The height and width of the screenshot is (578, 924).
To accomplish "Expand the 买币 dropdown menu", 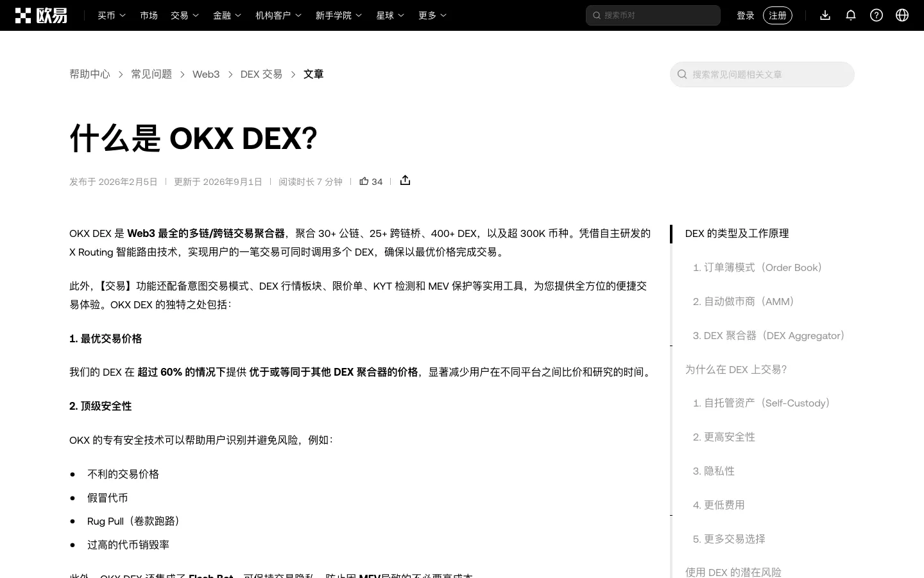I will 112,15.
